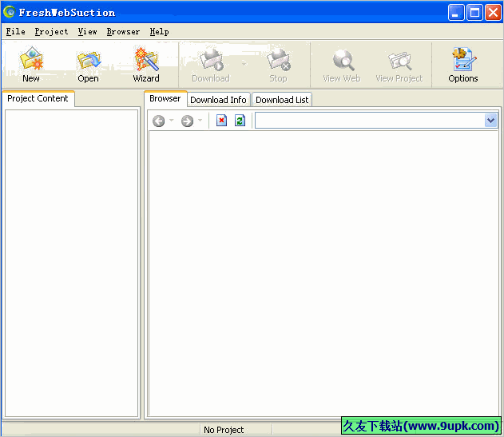Image resolution: width=504 pixels, height=437 pixels.
Task: Click the New project icon
Action: click(31, 58)
